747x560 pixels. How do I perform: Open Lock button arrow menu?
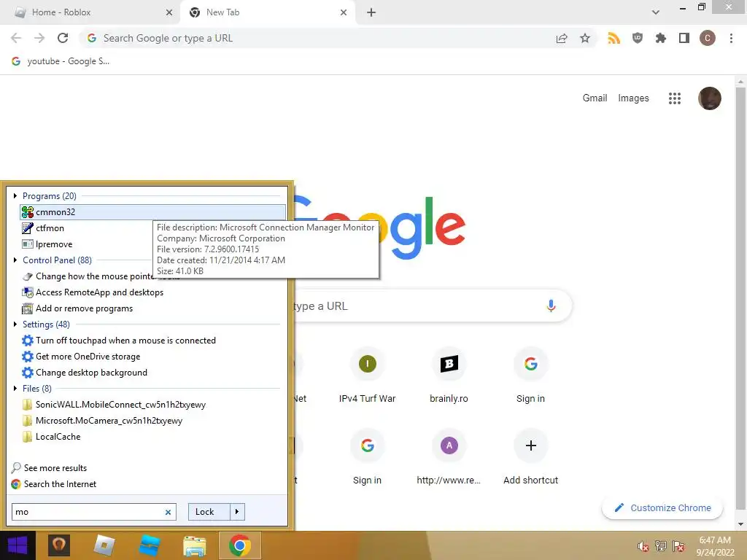tap(237, 512)
